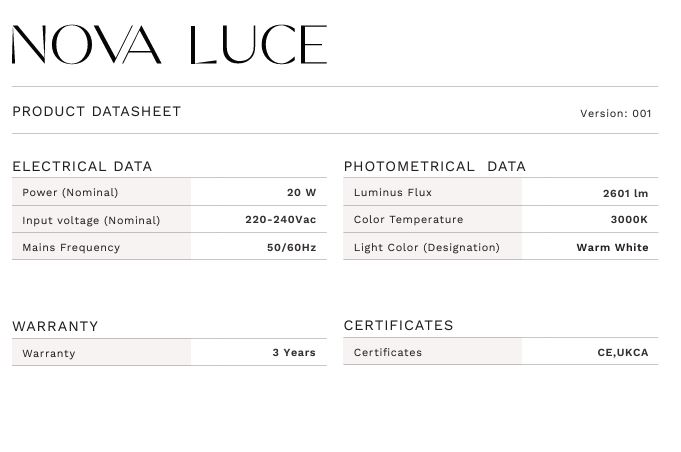The image size is (681, 452).
Task: Select the 3 Years warranty value
Action: tap(294, 352)
